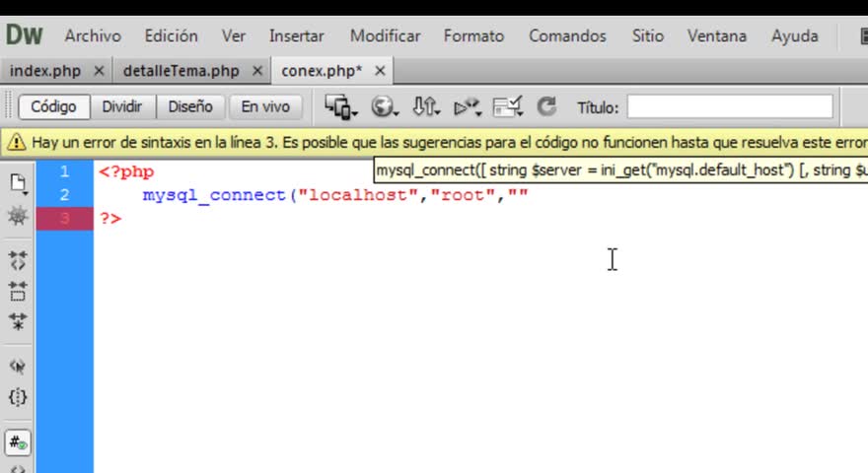868x473 pixels.
Task: Open the file management arrows dropdown
Action: (x=426, y=106)
